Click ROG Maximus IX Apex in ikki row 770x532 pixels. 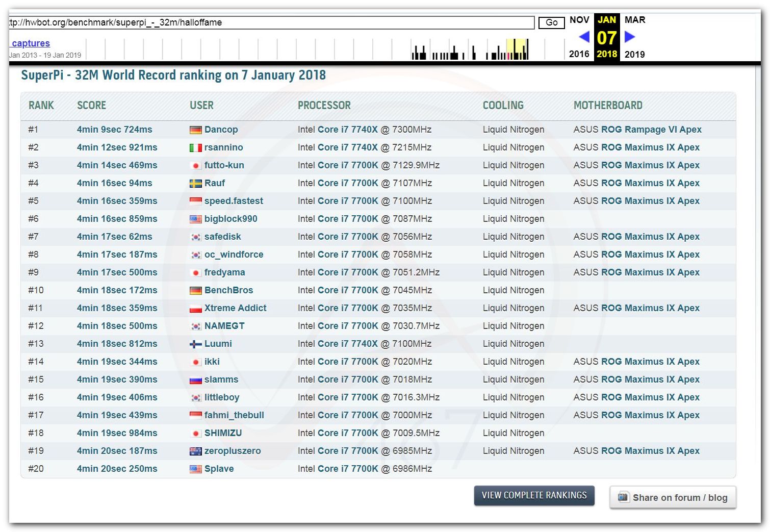650,362
